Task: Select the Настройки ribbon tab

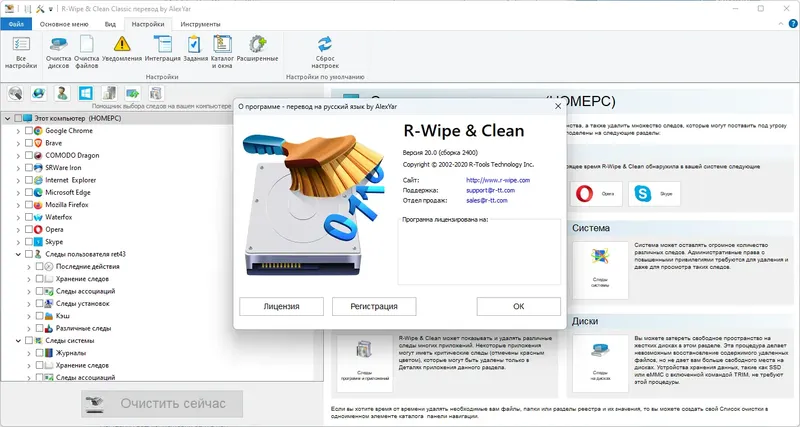Action: pyautogui.click(x=148, y=24)
